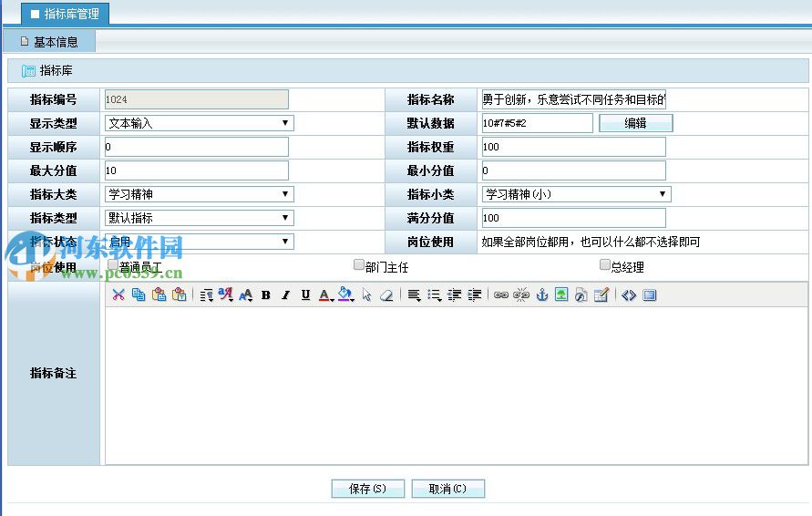Open the list style icon menu
The image size is (812, 516).
pos(434,294)
